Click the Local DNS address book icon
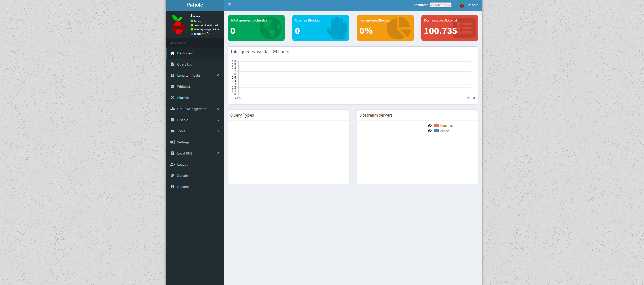Screen dimensions: 644x285 point(173,153)
